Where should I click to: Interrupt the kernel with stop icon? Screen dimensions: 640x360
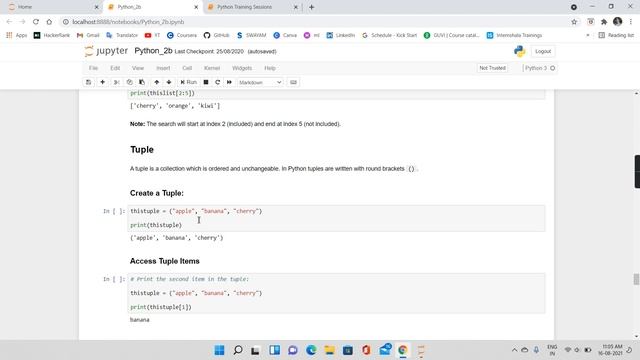click(x=206, y=82)
